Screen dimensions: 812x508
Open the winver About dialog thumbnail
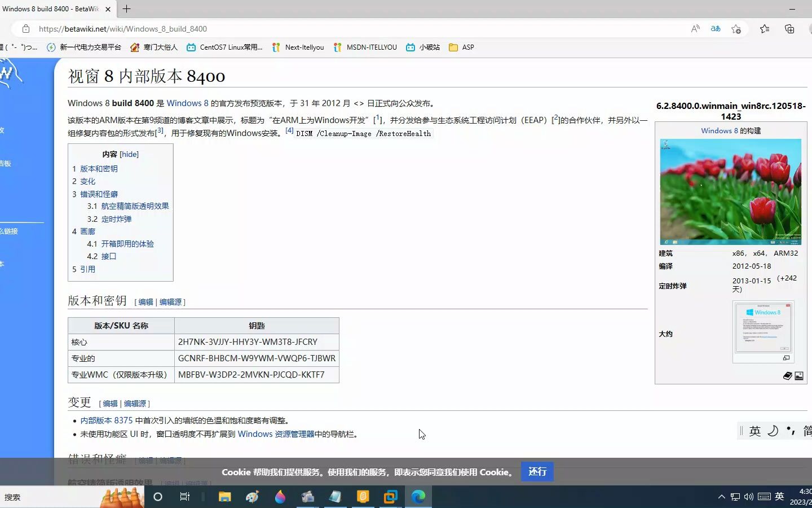point(763,327)
